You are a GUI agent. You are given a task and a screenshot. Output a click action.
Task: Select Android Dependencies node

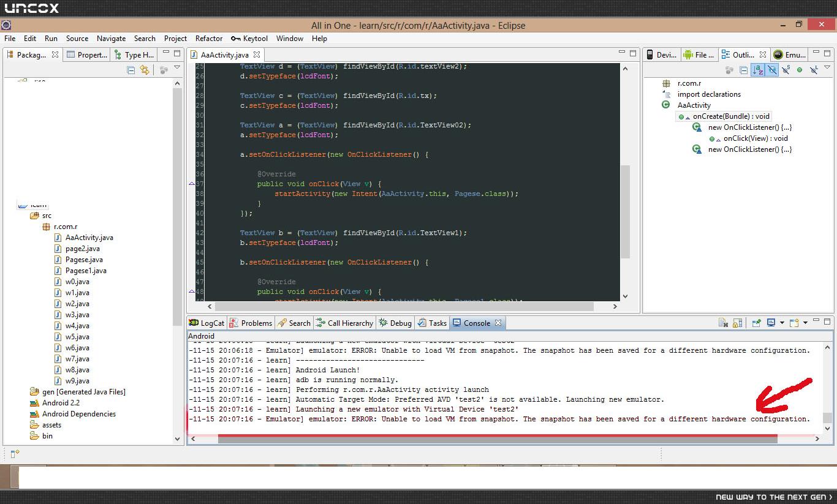[72, 414]
